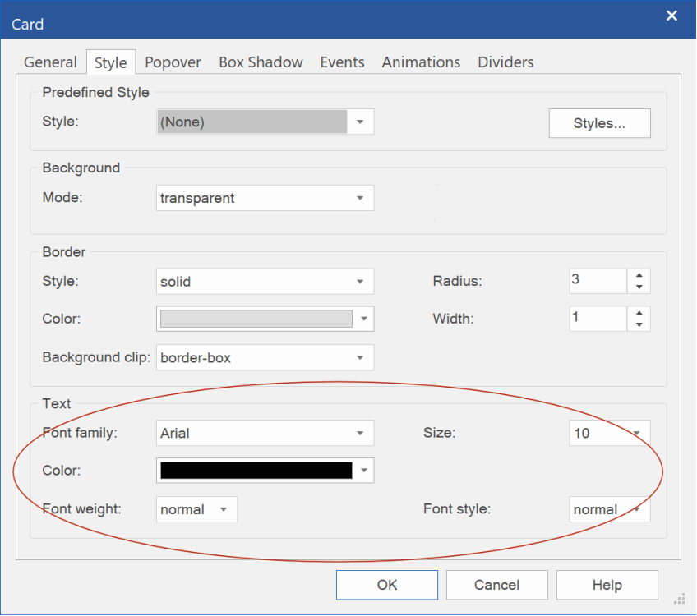Switch to the Dividers tab

click(505, 62)
